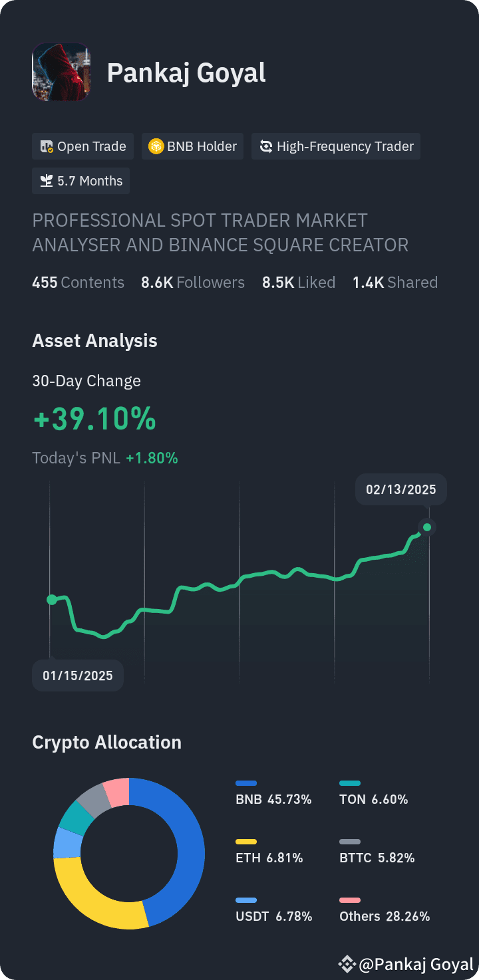Toggle the ETH 6.81% allocation entry
This screenshot has height=980, width=479.
[x=269, y=858]
